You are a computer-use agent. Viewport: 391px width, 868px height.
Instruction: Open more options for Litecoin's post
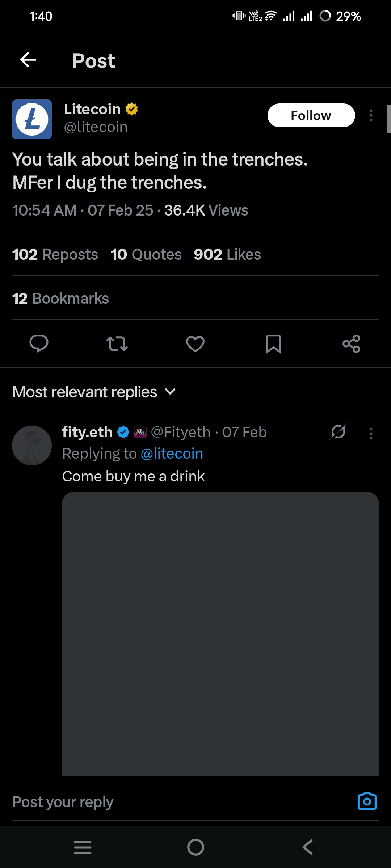[x=371, y=115]
